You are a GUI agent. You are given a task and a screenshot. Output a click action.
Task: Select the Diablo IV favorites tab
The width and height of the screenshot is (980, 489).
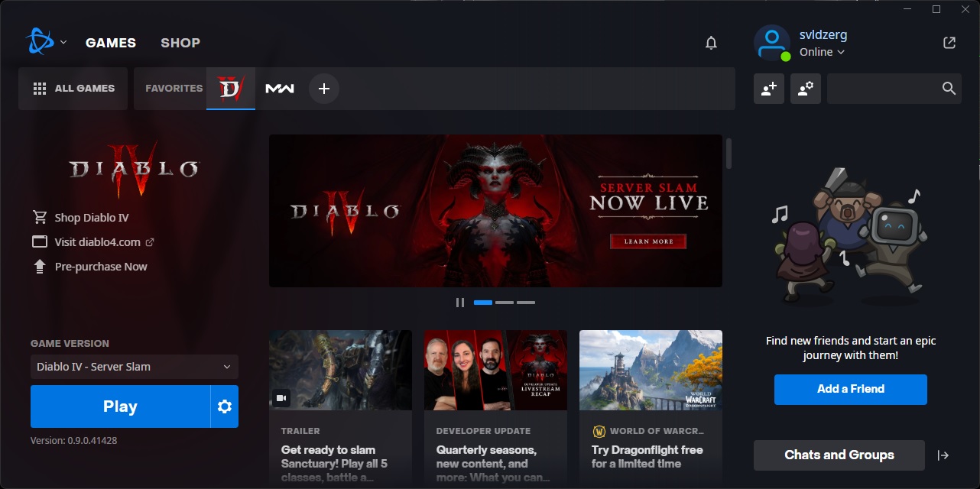(231, 89)
